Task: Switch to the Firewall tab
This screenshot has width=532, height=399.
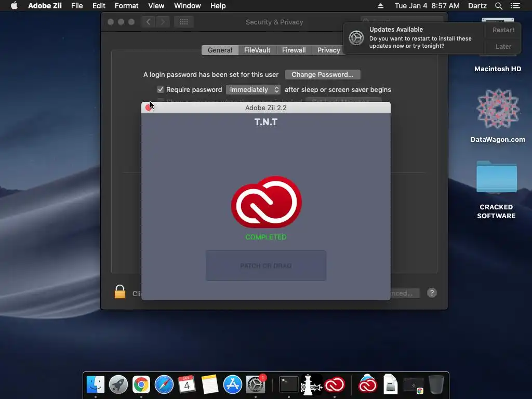Action: [294, 50]
